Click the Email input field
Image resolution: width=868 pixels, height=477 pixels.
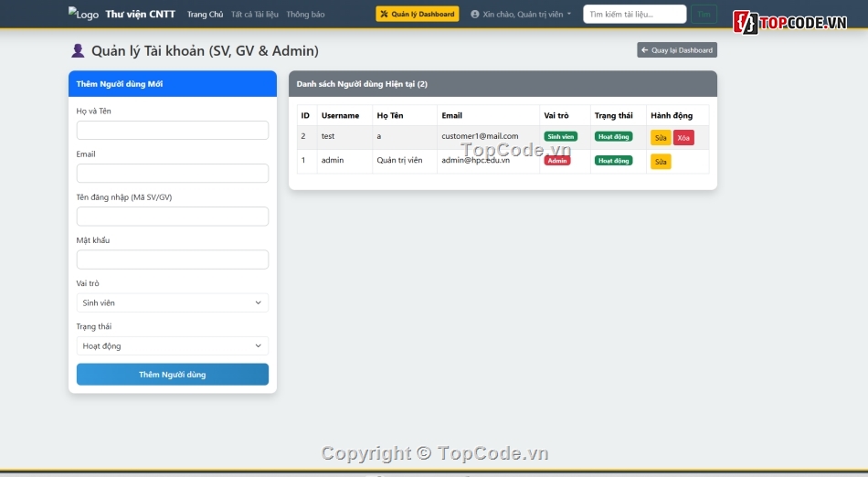point(173,174)
